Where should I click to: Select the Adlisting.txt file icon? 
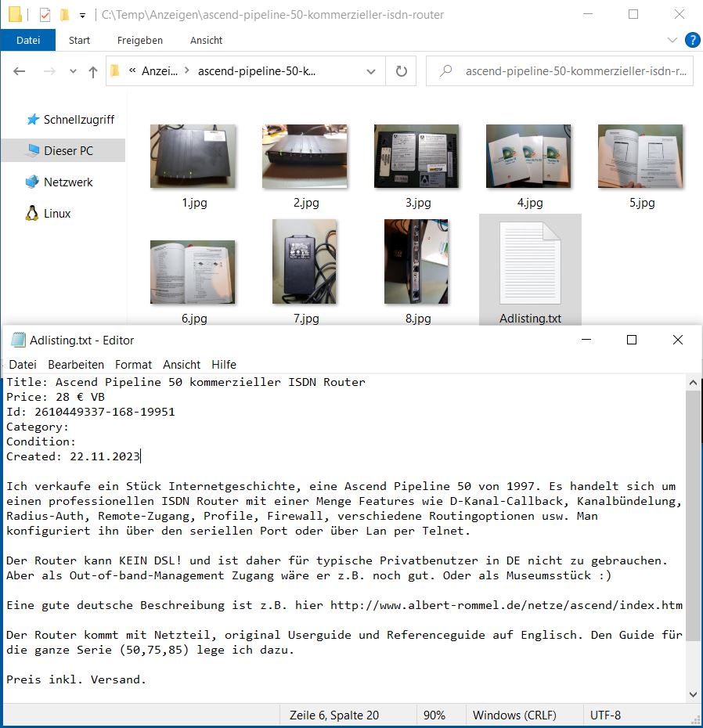(530, 262)
